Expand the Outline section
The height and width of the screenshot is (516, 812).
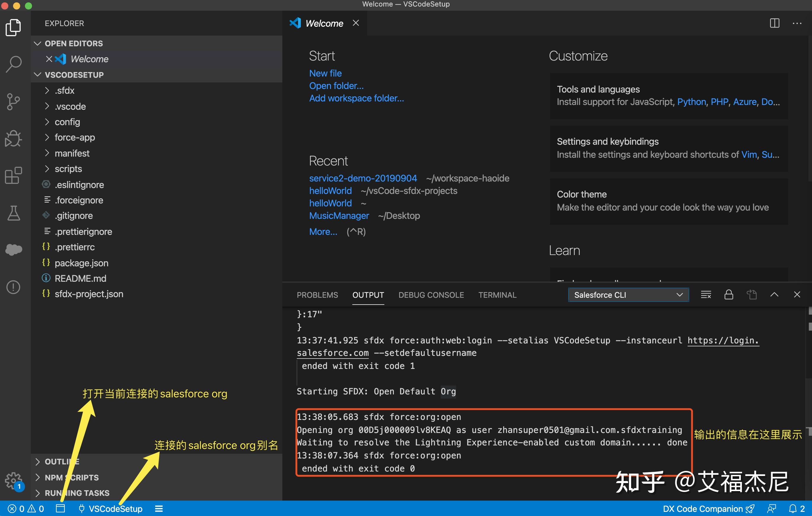pyautogui.click(x=157, y=461)
